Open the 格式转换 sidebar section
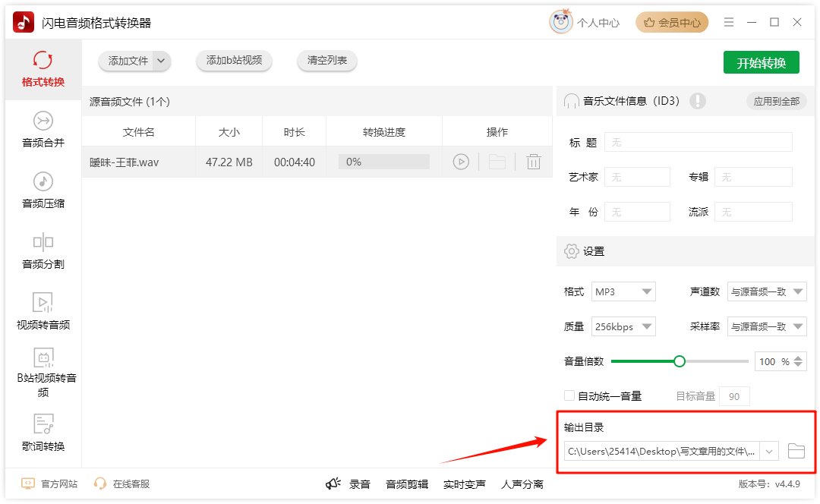The image size is (820, 504). tap(43, 69)
